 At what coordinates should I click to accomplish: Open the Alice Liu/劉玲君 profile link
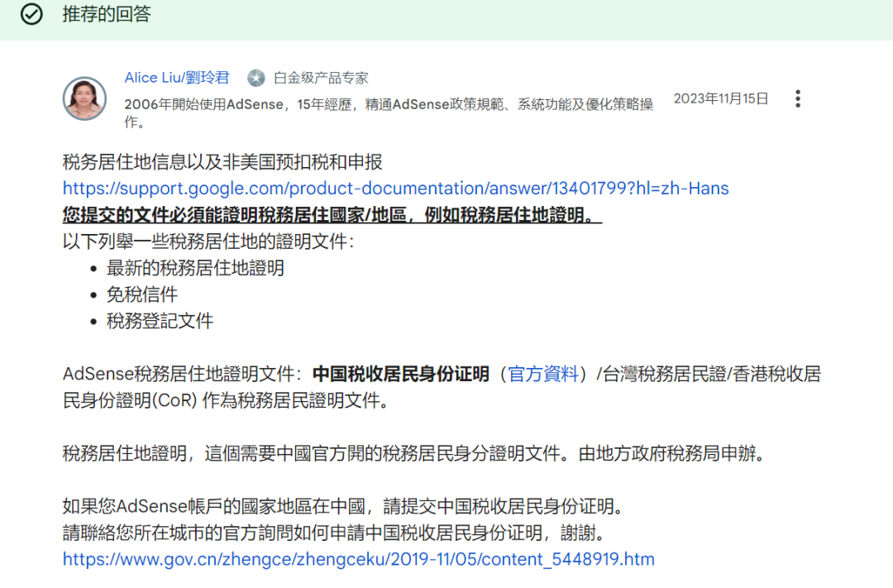tap(177, 78)
